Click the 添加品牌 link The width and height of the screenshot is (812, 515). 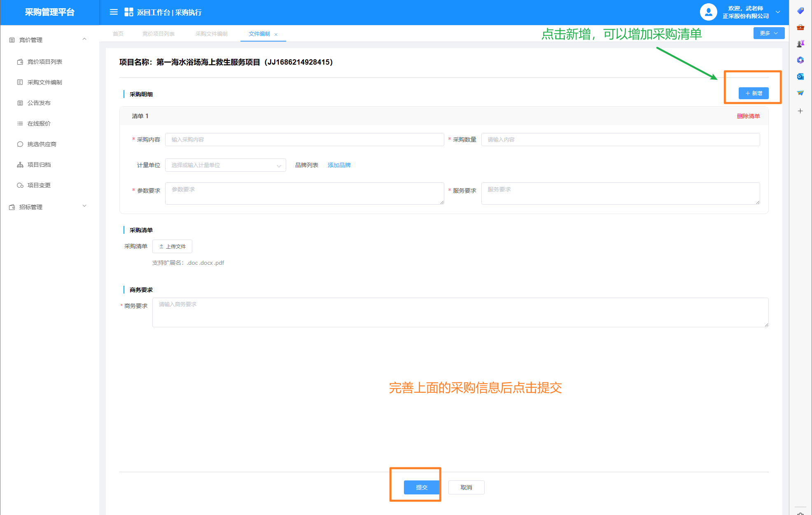click(339, 165)
